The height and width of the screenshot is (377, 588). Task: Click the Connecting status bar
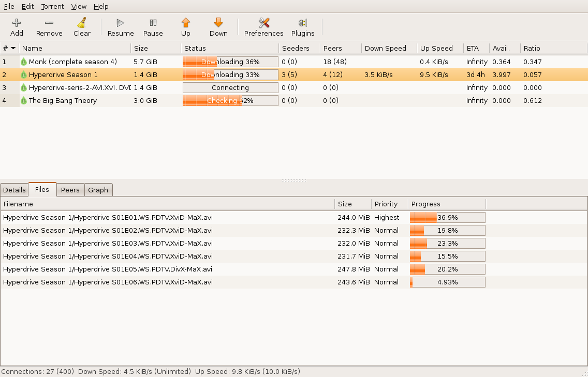230,88
